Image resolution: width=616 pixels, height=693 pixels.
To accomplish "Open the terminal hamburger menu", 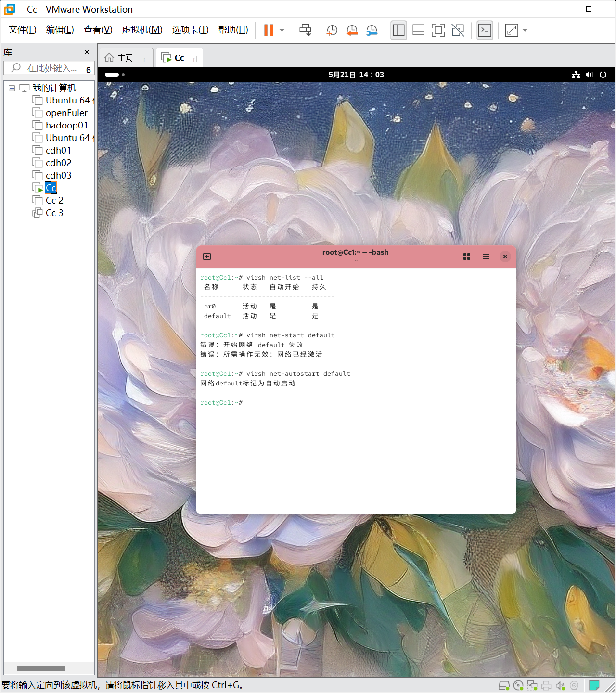I will coord(486,257).
